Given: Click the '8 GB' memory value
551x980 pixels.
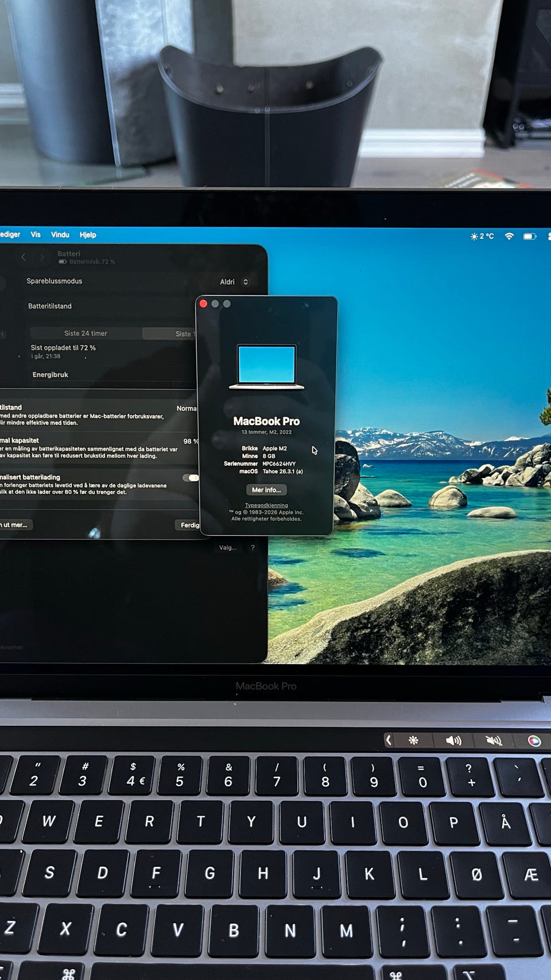Looking at the screenshot, I should 269,456.
